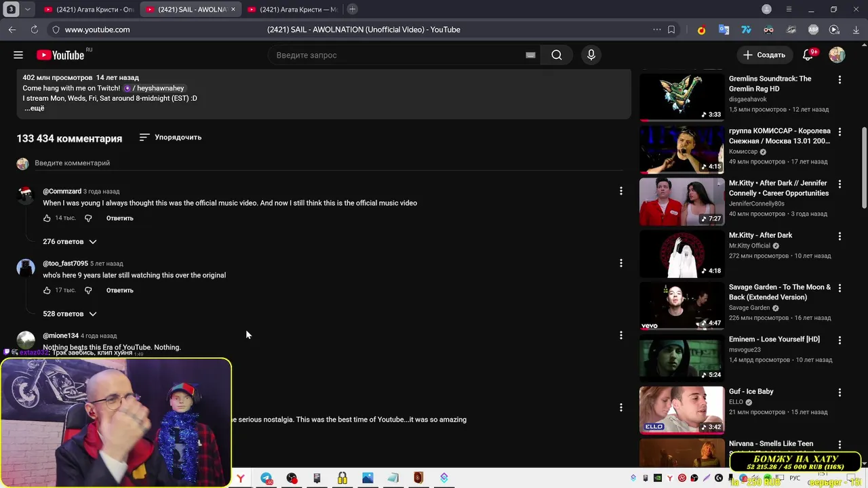This screenshot has width=868, height=488.
Task: Go back with the browser back arrow
Action: (x=12, y=30)
